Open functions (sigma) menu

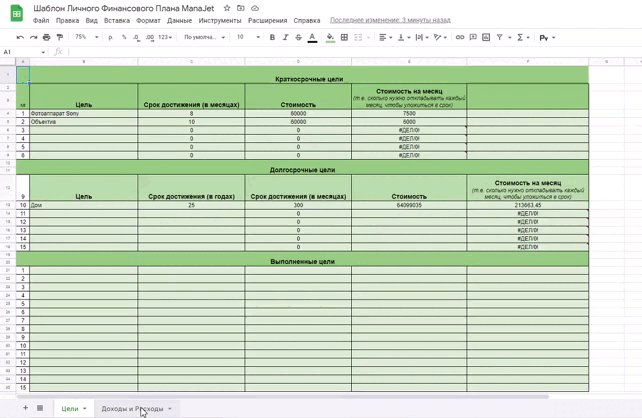[x=523, y=37]
